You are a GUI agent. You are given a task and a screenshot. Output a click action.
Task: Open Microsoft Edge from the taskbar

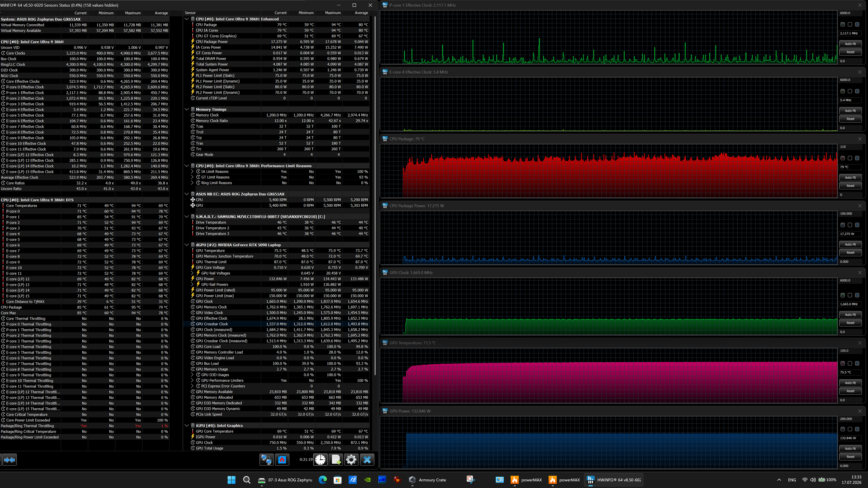click(323, 480)
